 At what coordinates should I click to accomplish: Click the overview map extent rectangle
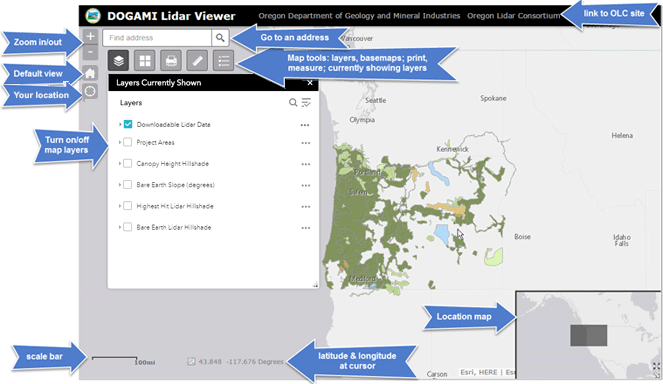(589, 335)
